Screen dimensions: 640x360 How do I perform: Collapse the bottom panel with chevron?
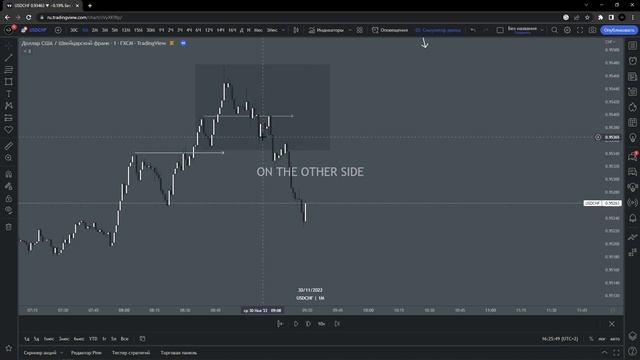click(604, 353)
